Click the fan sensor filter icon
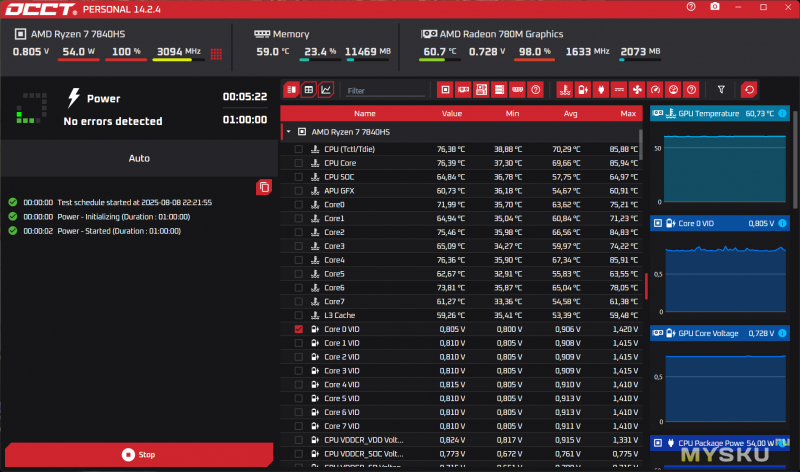This screenshot has width=800, height=472. click(637, 90)
